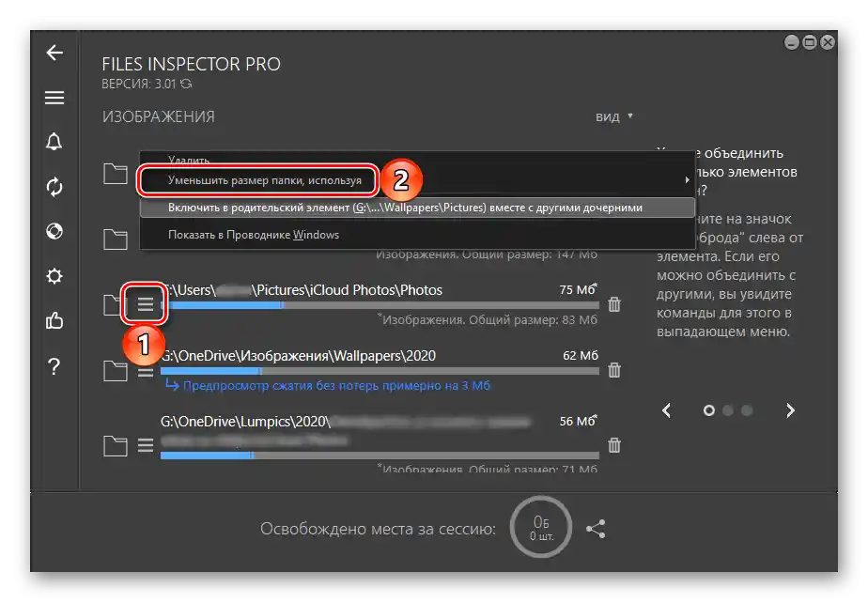
Task: Click the folder icon of Lumpics\2020 row
Action: (116, 445)
